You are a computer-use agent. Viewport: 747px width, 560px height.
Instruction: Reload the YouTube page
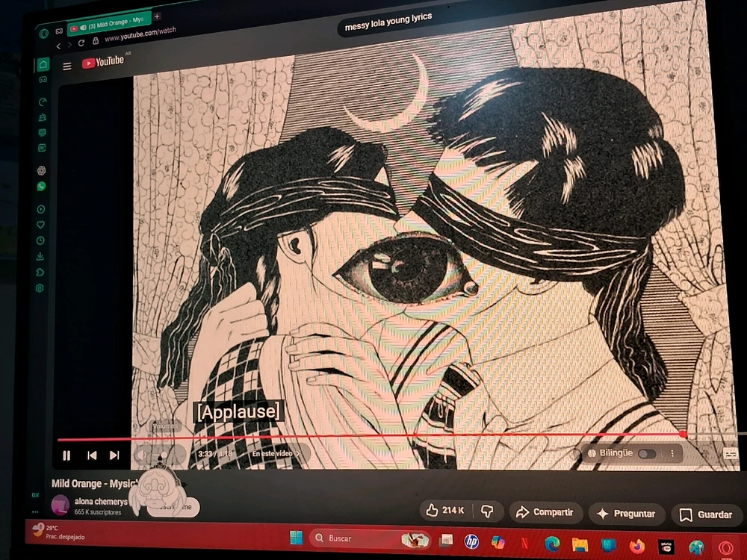click(x=81, y=43)
